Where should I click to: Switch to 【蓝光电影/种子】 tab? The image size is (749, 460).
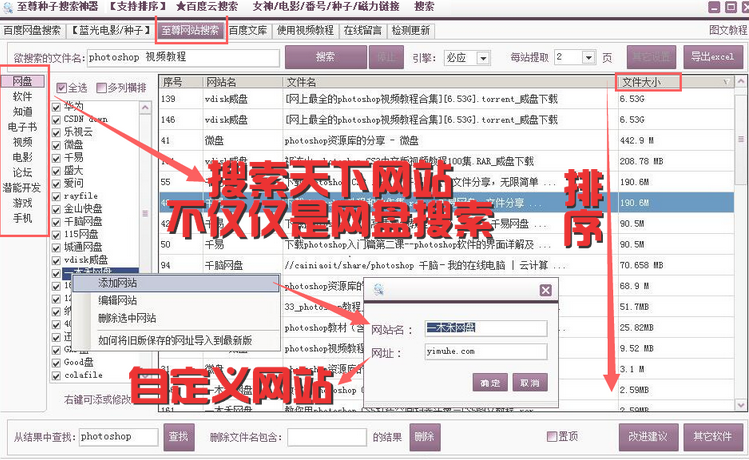(x=110, y=31)
